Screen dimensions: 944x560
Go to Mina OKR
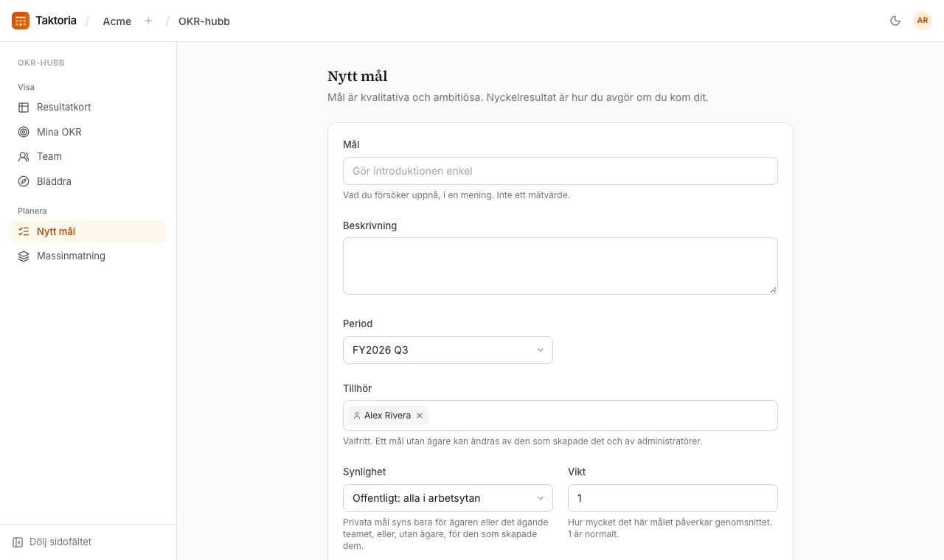88,133
